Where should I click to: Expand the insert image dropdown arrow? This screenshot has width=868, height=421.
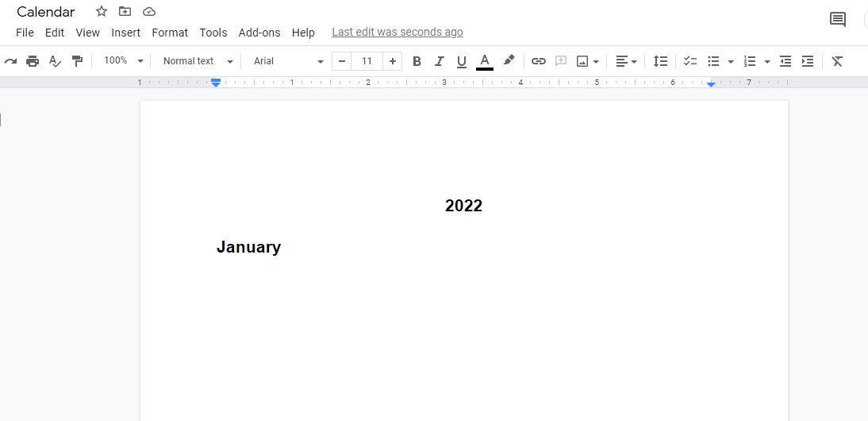click(596, 61)
